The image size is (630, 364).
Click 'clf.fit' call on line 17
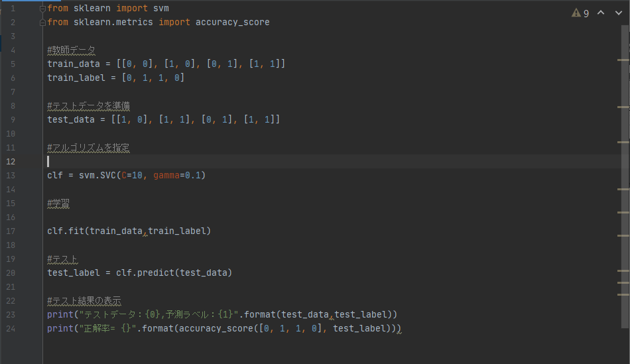pos(66,231)
